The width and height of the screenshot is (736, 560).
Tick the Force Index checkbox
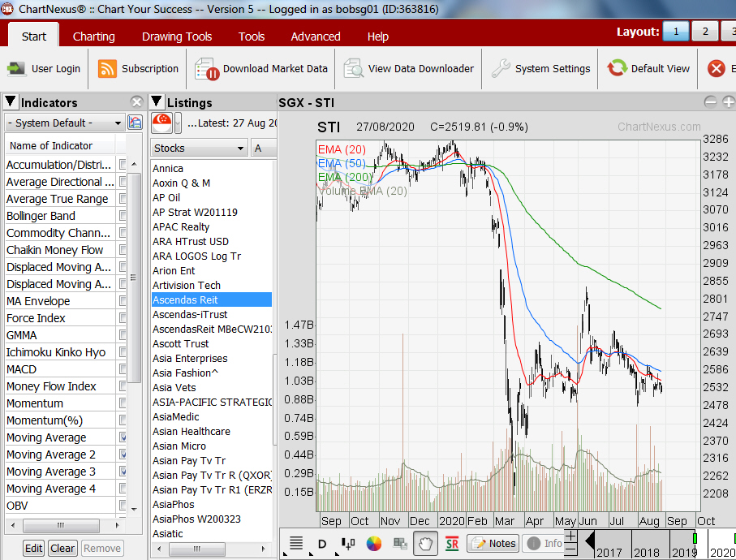point(123,318)
